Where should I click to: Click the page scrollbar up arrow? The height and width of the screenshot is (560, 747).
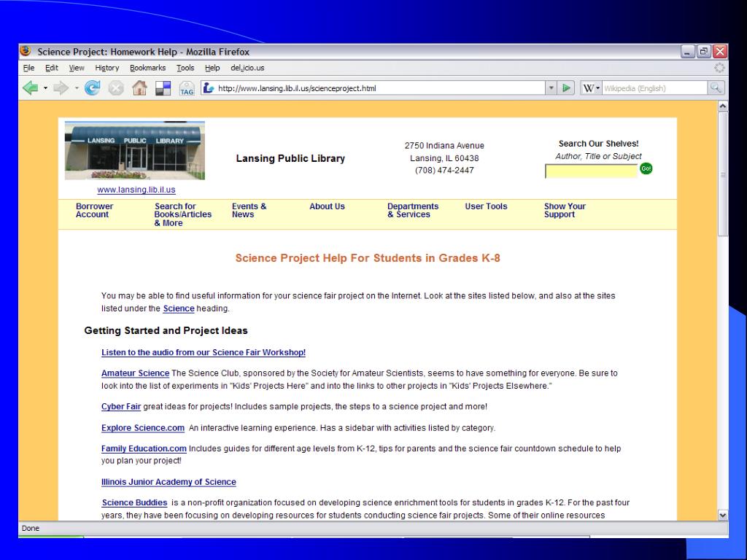pyautogui.click(x=723, y=106)
